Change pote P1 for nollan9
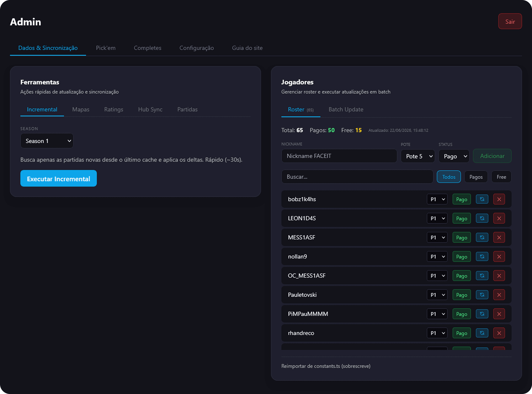This screenshot has height=394, width=532. (x=437, y=256)
